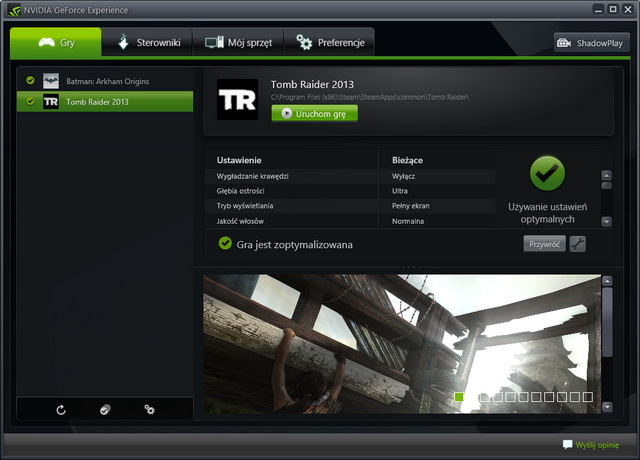The height and width of the screenshot is (460, 640).
Task: Click the Batman: Arkham Origins game icon
Action: pos(51,81)
